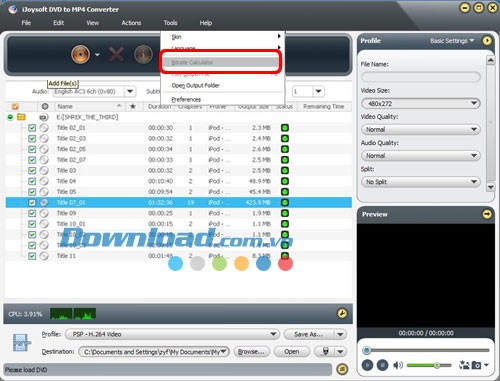Click the device transfer button beside Open
The height and width of the screenshot is (381, 500).
click(x=326, y=351)
